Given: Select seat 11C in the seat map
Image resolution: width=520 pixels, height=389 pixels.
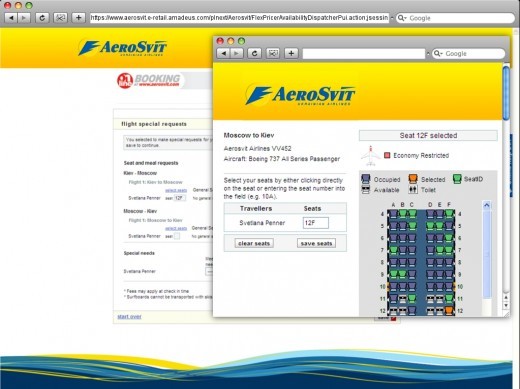Looking at the screenshot, I should pos(412,299).
